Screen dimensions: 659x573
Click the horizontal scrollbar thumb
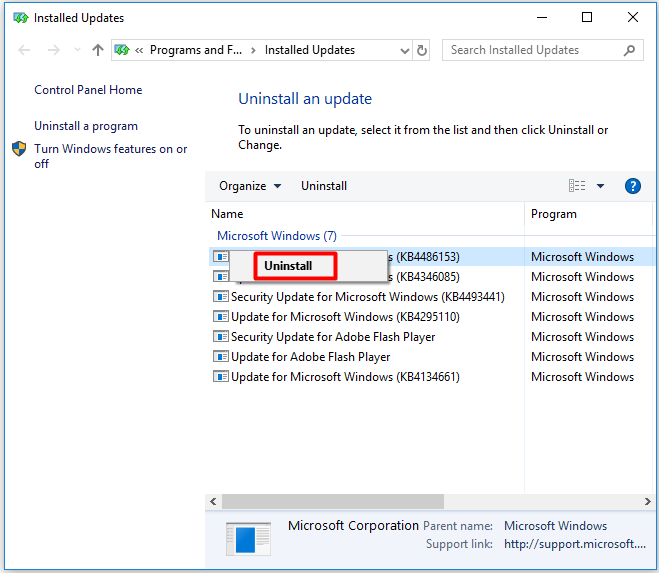point(333,501)
